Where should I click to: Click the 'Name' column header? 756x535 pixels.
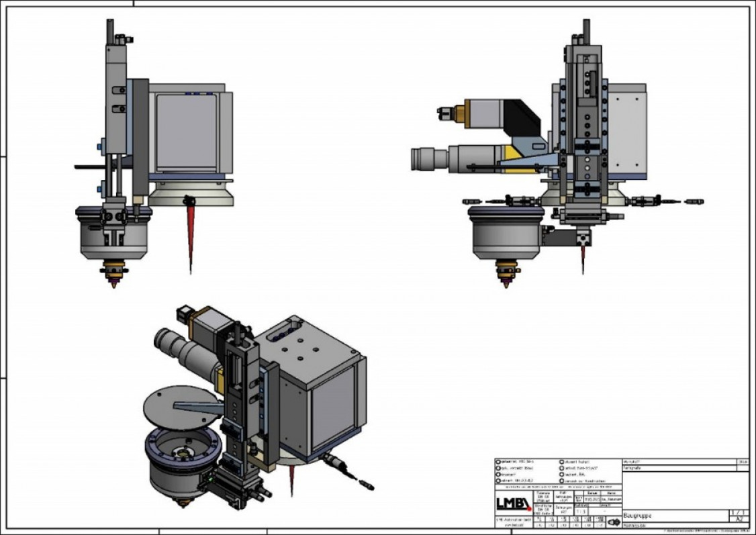pyautogui.click(x=612, y=493)
